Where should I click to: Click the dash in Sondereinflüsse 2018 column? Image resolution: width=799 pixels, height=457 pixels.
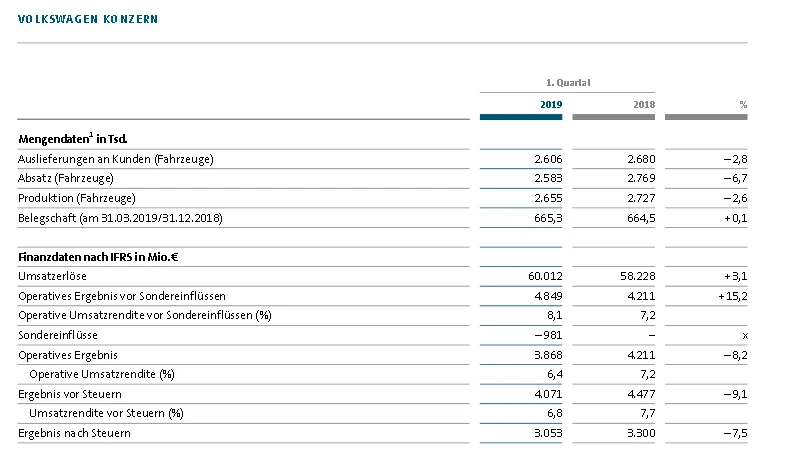coord(652,335)
